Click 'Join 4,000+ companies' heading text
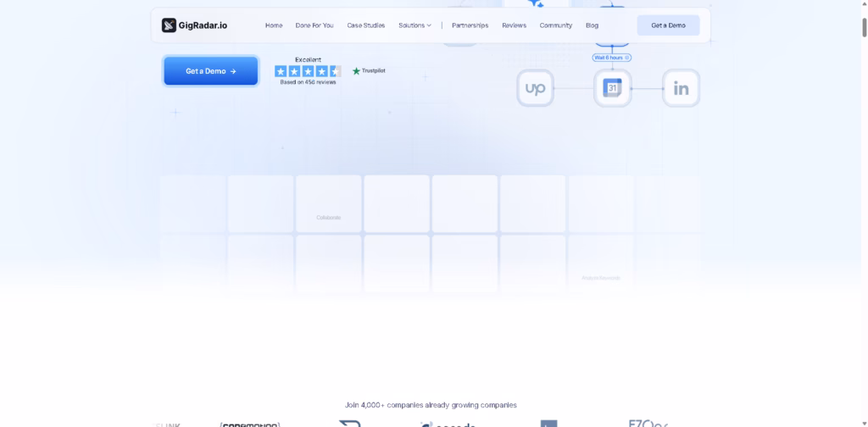 [431, 405]
